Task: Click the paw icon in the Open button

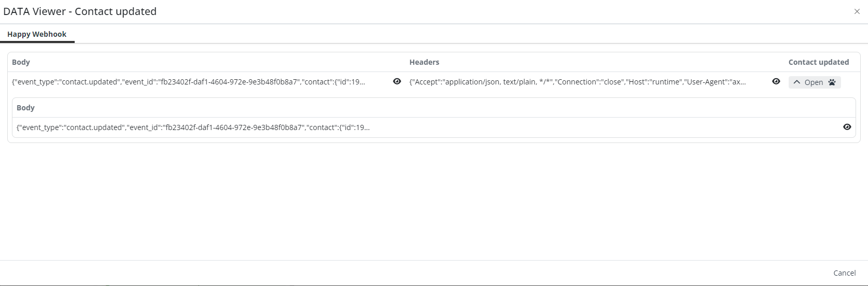Action: click(832, 82)
